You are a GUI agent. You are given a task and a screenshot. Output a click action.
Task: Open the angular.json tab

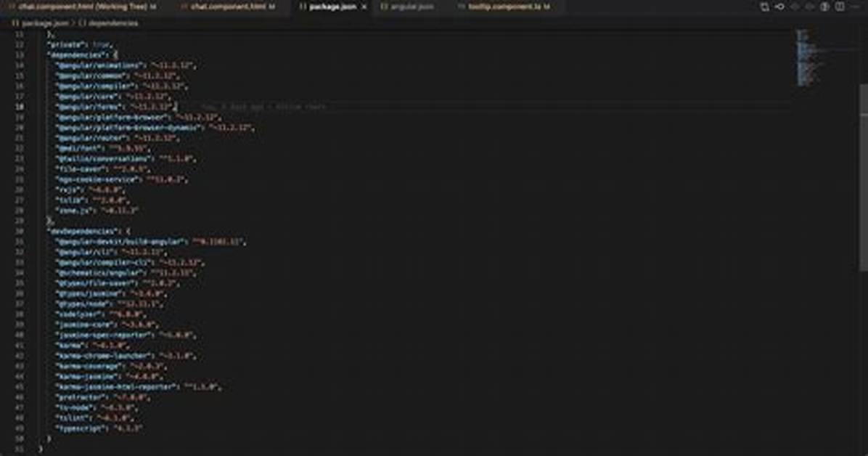tap(412, 7)
